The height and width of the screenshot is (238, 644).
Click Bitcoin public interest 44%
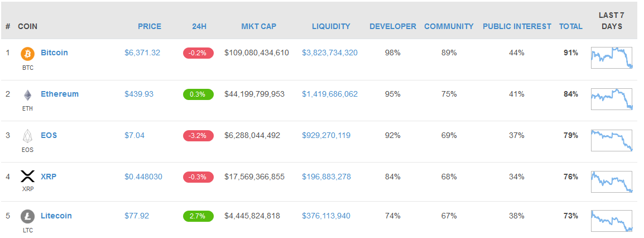(516, 53)
